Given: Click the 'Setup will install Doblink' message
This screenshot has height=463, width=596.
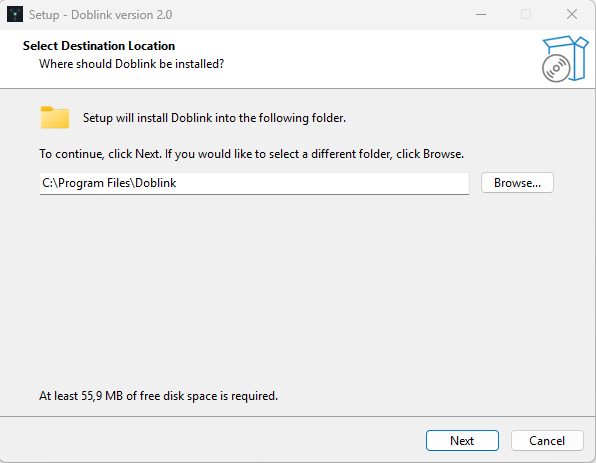Looking at the screenshot, I should [214, 118].
